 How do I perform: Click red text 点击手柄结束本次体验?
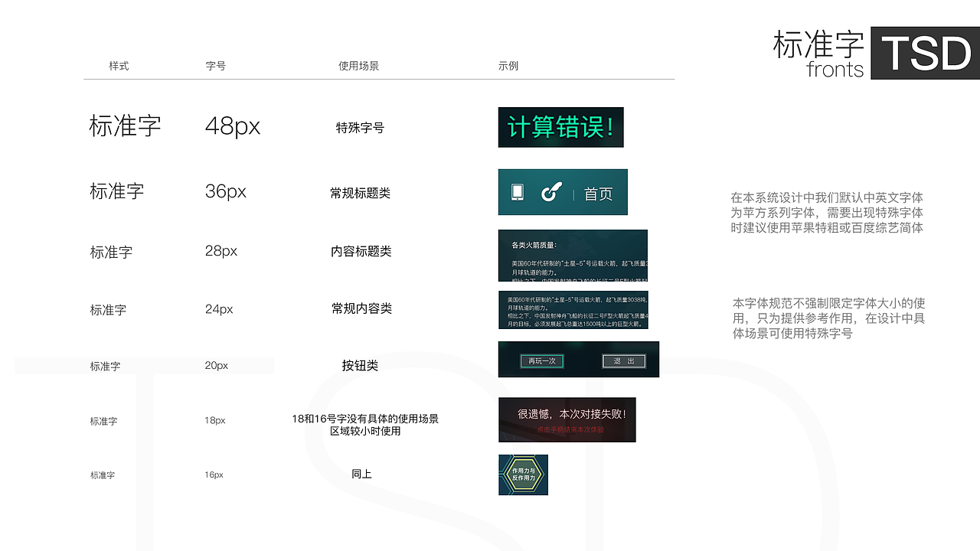tap(570, 430)
